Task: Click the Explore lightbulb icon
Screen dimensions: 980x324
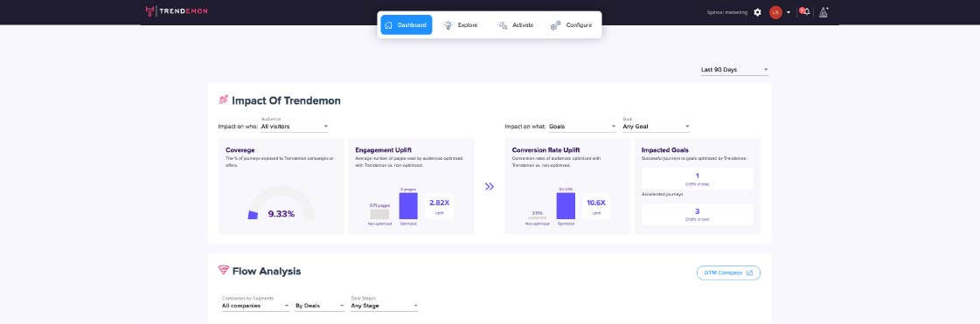Action: click(x=448, y=25)
